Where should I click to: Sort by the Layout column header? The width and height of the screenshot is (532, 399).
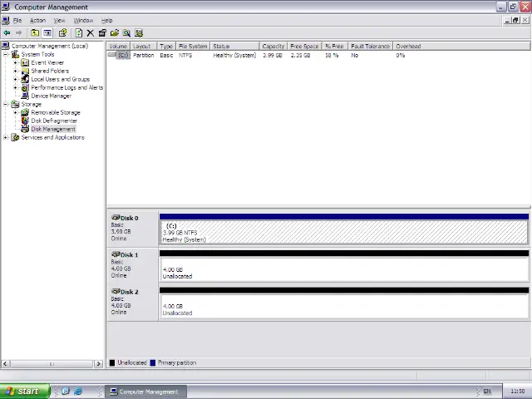pos(143,47)
